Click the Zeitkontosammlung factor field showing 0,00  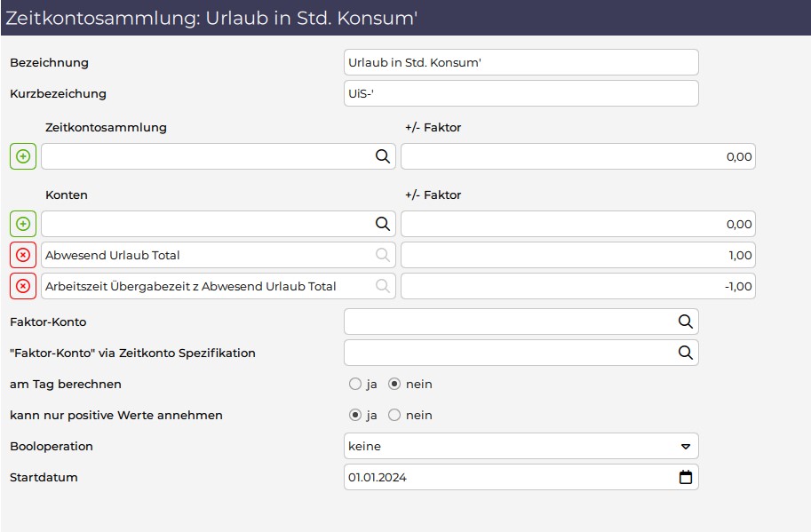pyautogui.click(x=577, y=156)
